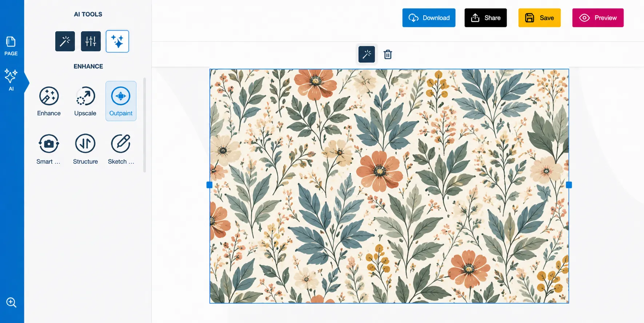
Task: Select the AI sparkle sidebar tab
Action: pos(11,80)
